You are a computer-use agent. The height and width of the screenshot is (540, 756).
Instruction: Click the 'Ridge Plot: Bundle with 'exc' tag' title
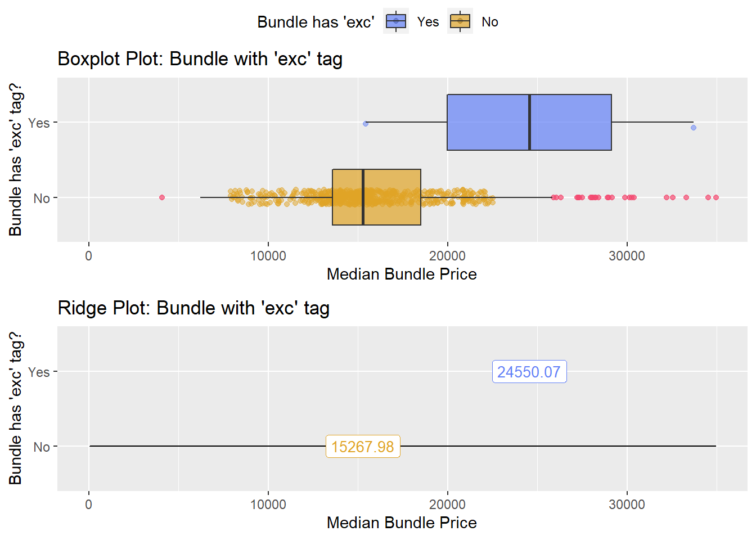coord(193,308)
